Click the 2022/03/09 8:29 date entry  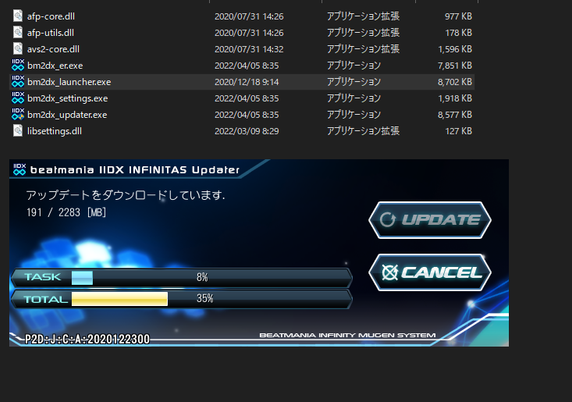click(247, 131)
